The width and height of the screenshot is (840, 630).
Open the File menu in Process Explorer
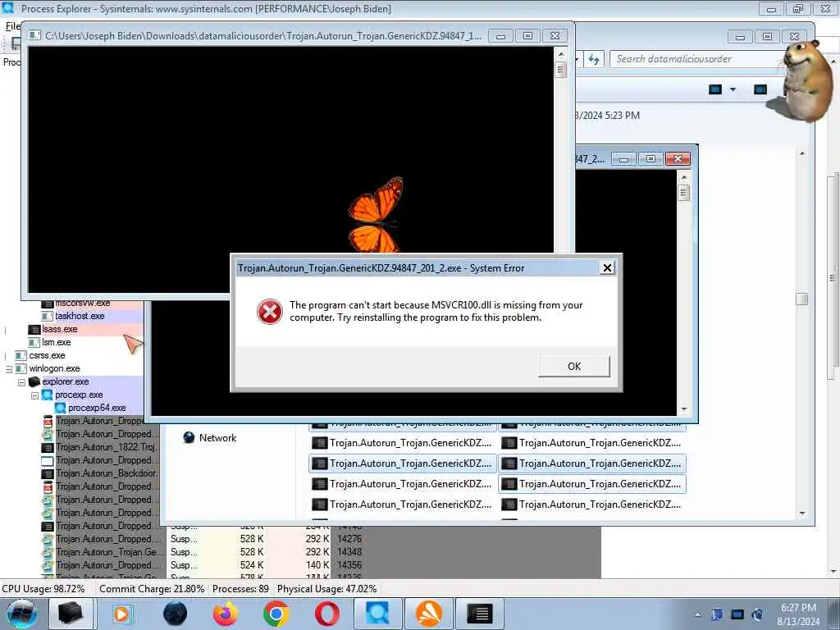pos(11,26)
